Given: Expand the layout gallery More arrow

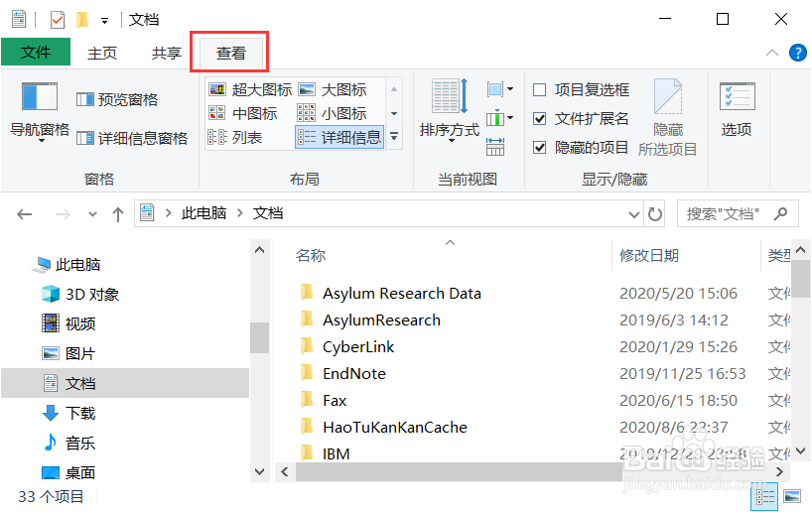Looking at the screenshot, I should (x=394, y=137).
